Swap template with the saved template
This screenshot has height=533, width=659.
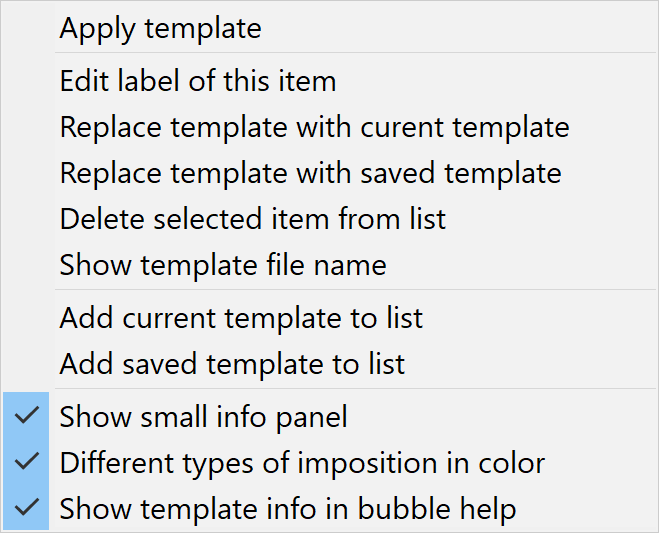[310, 173]
